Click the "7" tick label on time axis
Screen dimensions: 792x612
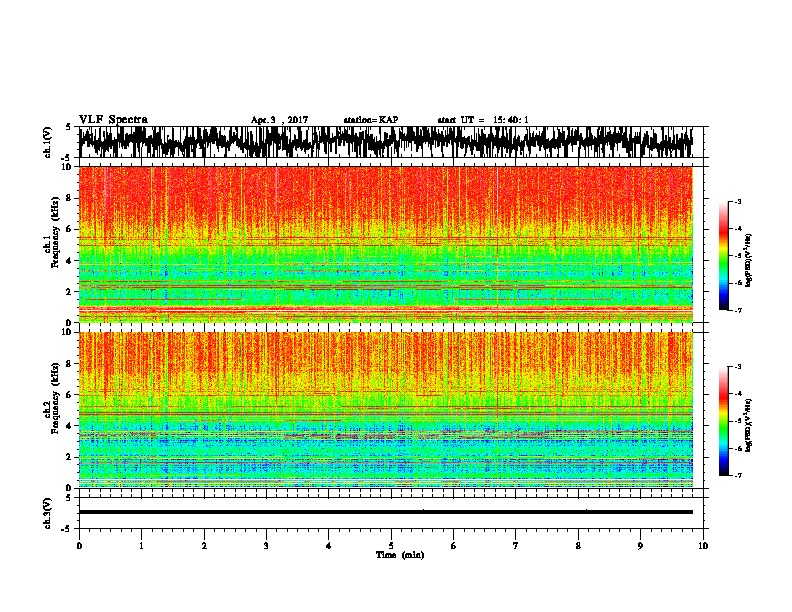[516, 546]
